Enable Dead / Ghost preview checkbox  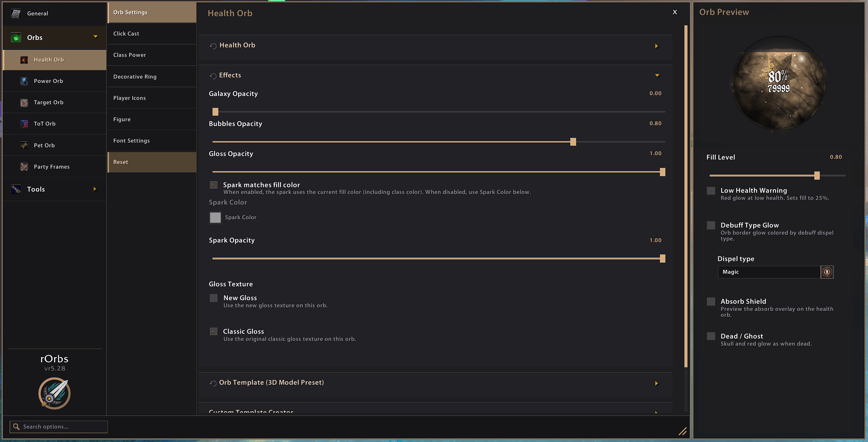[x=711, y=336]
